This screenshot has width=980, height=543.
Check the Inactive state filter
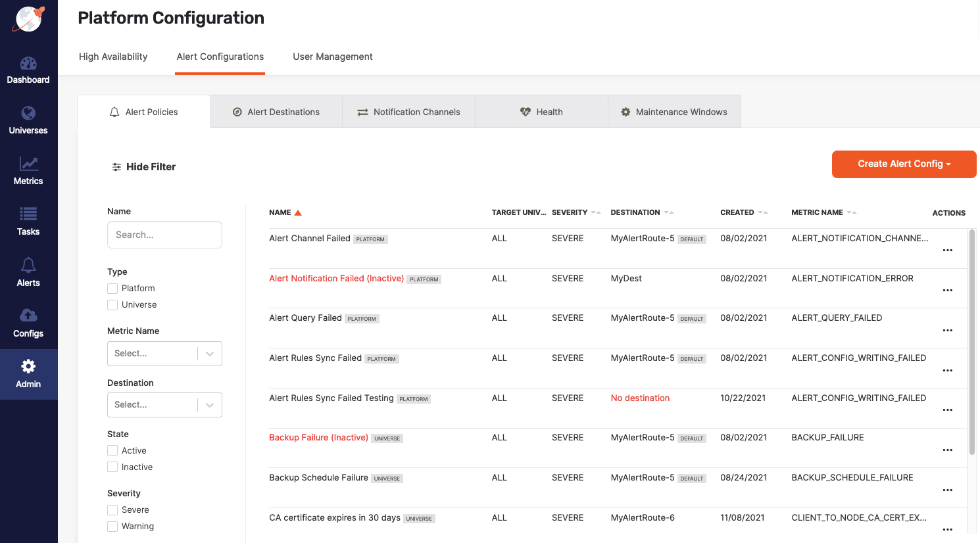pos(112,467)
